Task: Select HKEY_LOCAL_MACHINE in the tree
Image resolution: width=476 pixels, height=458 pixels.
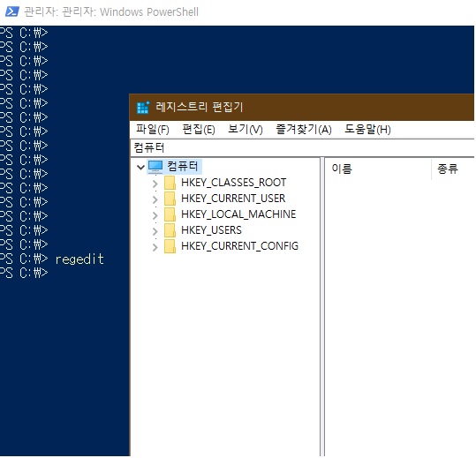Action: [x=238, y=214]
